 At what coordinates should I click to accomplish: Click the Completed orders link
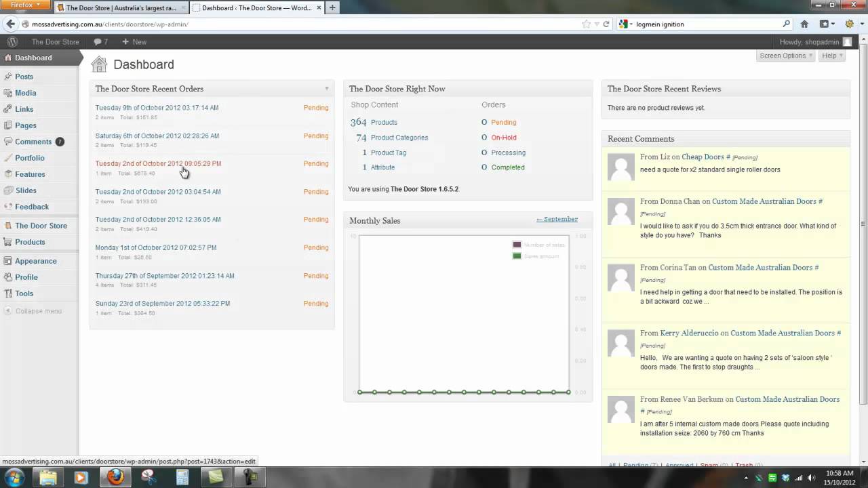[x=508, y=167]
